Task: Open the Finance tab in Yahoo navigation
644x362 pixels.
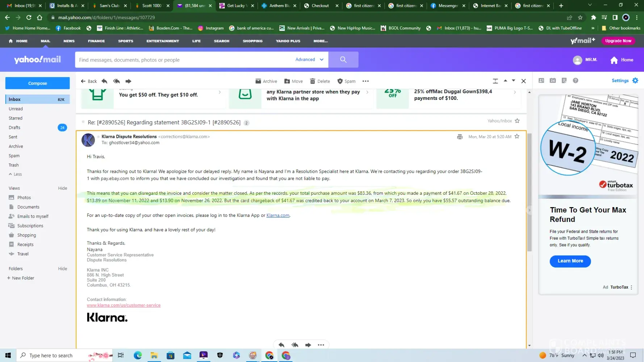Action: click(96, 41)
